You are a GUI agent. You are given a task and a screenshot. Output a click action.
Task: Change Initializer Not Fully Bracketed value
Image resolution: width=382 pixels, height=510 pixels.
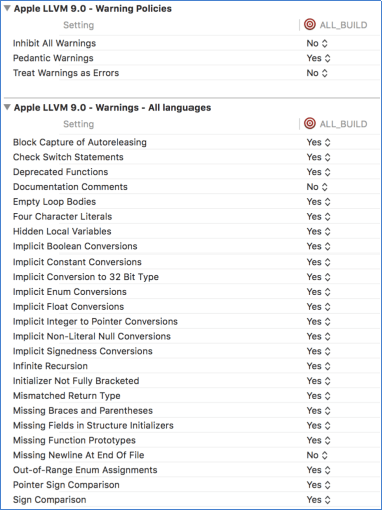pyautogui.click(x=318, y=381)
